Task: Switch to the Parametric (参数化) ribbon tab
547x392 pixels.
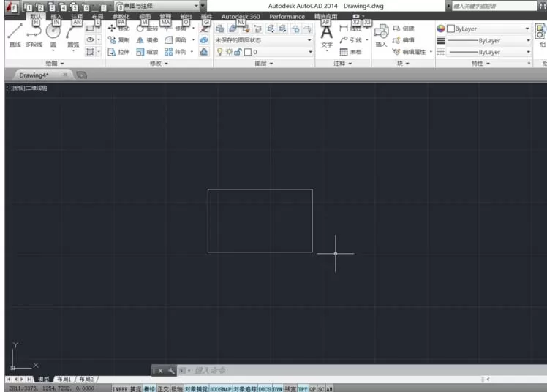Action: click(x=121, y=16)
